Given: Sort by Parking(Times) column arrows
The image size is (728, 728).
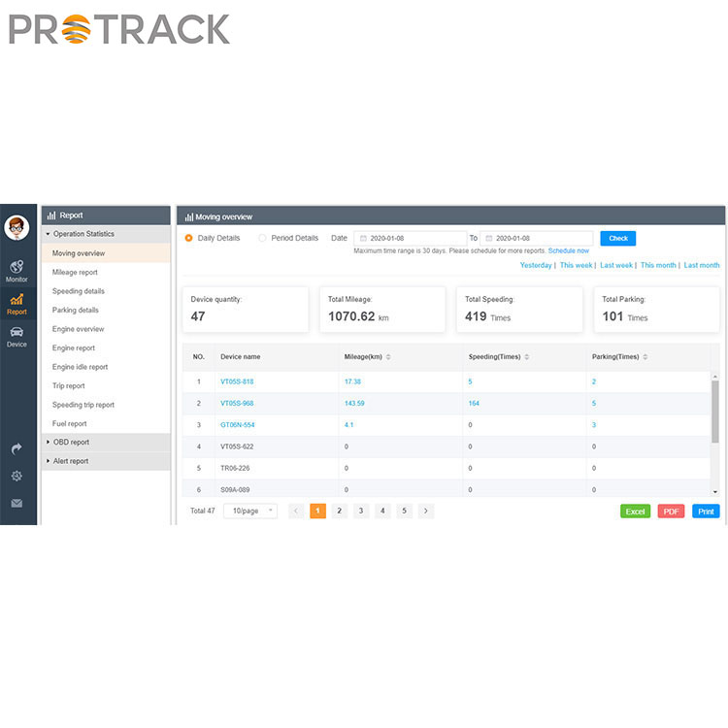Looking at the screenshot, I should coord(645,356).
